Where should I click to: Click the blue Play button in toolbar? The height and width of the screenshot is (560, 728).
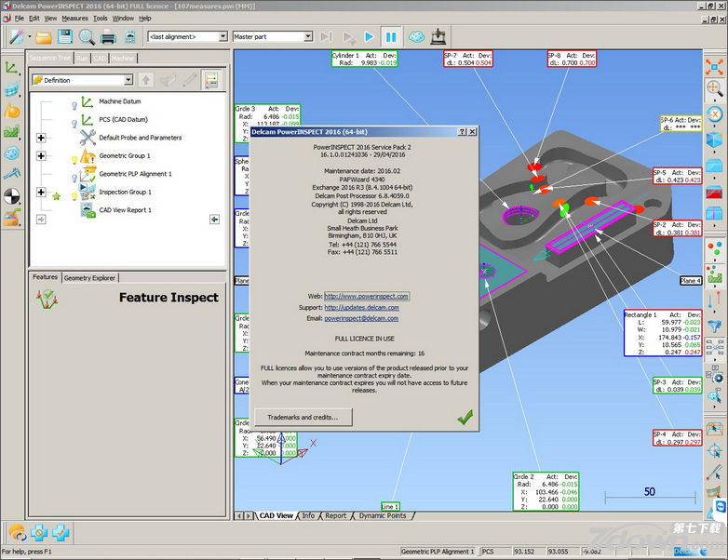(369, 36)
